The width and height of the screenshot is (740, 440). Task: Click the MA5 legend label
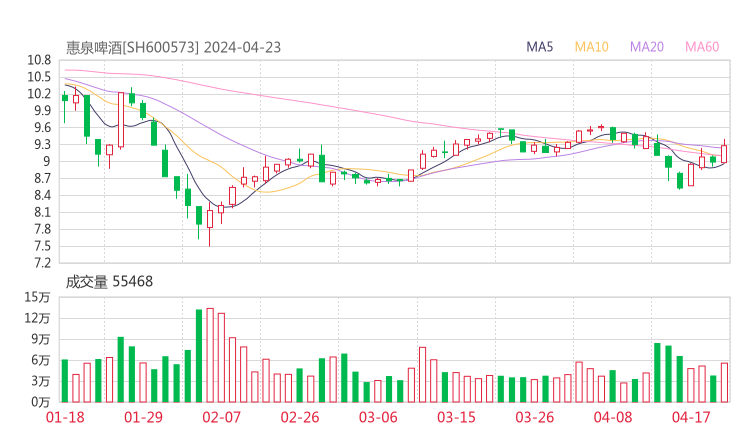tap(539, 47)
